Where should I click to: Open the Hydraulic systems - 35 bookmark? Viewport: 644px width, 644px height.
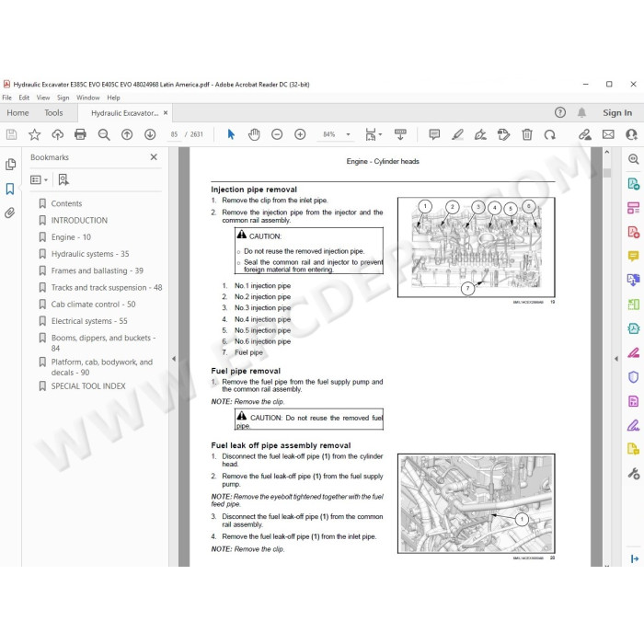pyautogui.click(x=89, y=254)
